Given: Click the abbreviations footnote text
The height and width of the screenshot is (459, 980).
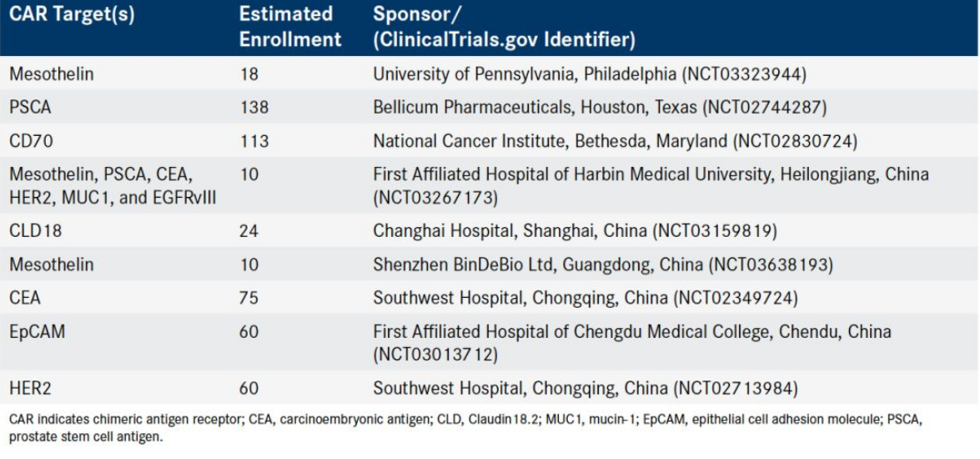Looking at the screenshot, I should click(465, 428).
